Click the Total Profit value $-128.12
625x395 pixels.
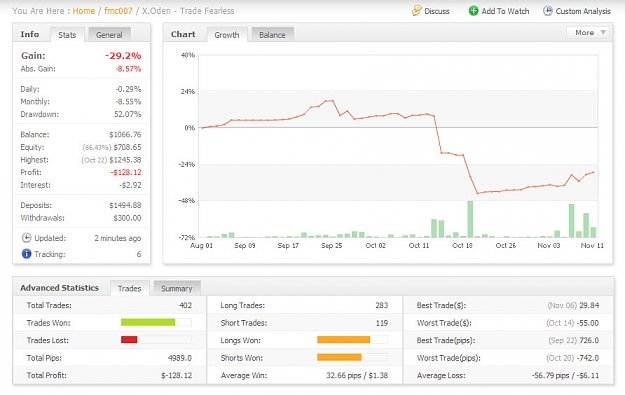177,375
